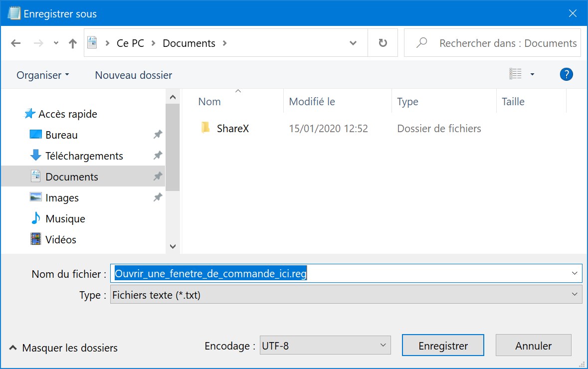Click the Bureau desktop icon

tap(35, 134)
